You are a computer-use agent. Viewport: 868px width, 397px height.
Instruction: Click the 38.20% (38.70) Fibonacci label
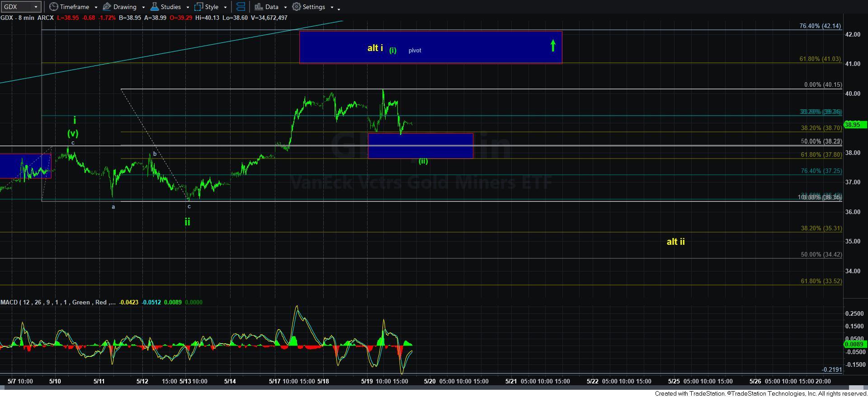tap(821, 128)
